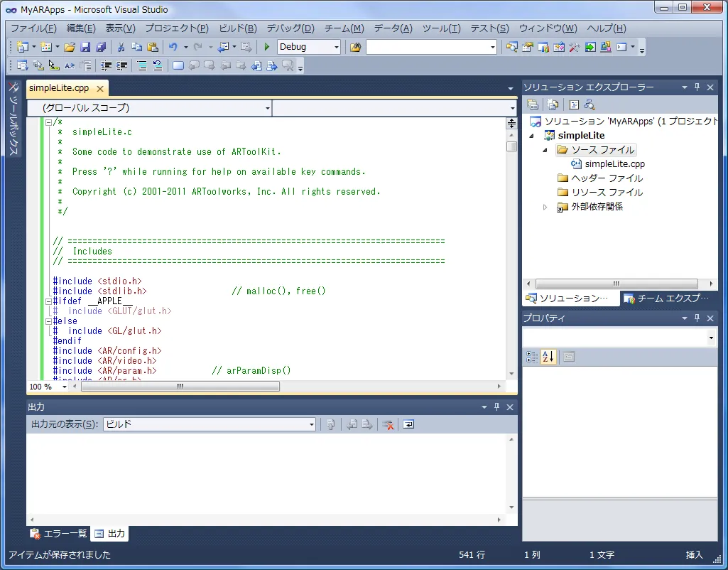Collapse the header comment block in editor
The height and width of the screenshot is (570, 728).
[x=48, y=123]
